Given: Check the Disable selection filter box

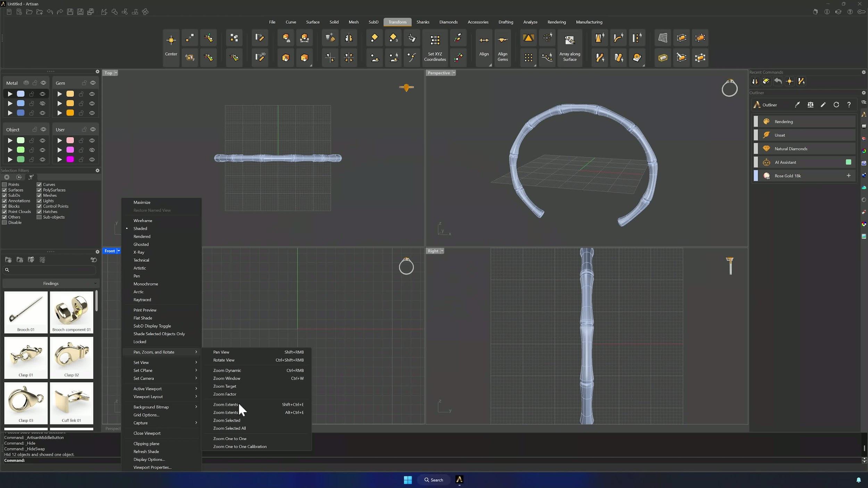Looking at the screenshot, I should pos(5,222).
